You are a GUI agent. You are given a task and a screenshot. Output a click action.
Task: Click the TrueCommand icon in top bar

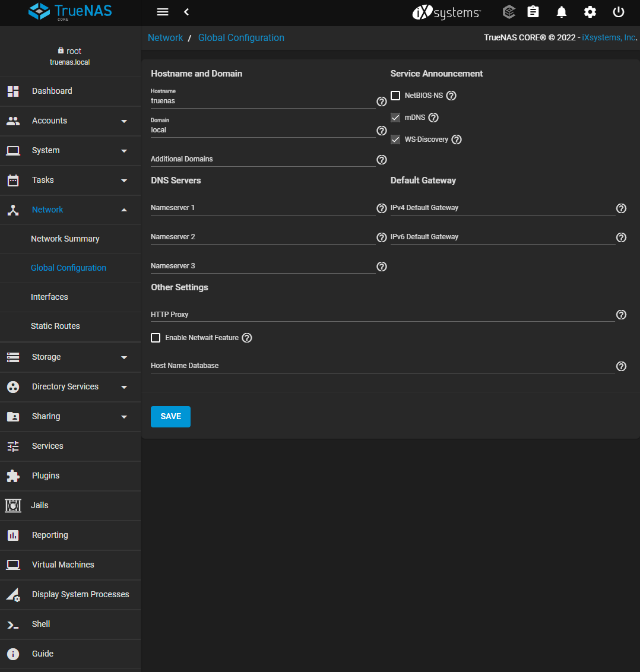pos(508,12)
